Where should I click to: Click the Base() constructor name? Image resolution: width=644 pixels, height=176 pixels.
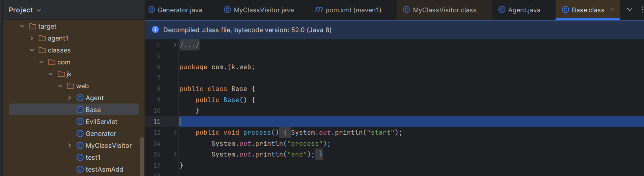231,100
